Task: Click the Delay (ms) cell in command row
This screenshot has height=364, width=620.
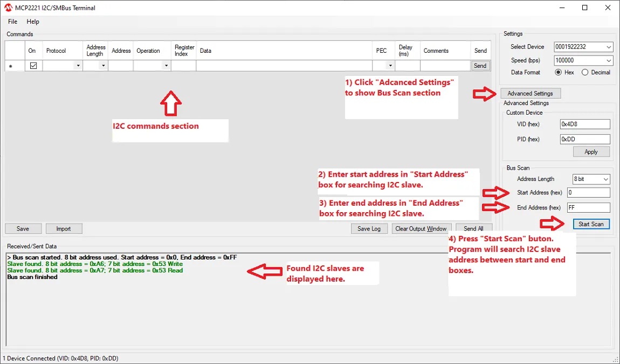Action: (408, 66)
